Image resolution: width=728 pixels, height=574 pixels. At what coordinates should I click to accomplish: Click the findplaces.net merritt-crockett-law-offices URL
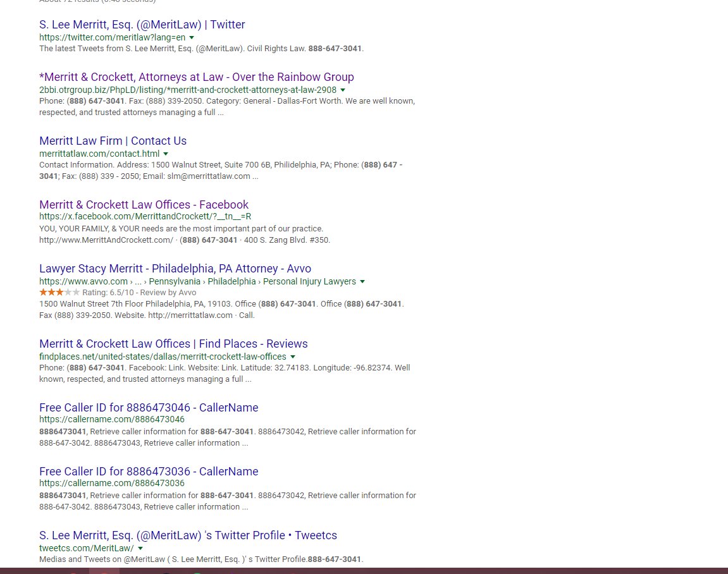click(x=163, y=357)
